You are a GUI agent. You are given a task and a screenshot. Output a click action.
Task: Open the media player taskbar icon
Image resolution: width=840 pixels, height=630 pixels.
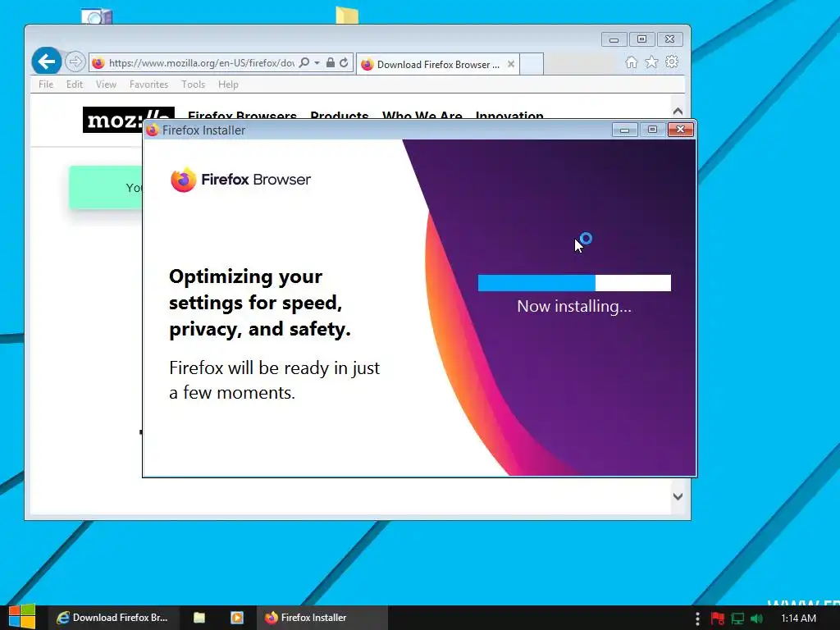237,618
